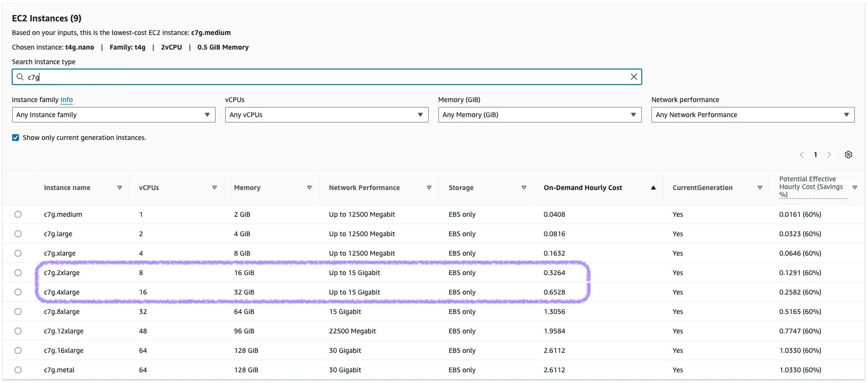Choose the c7g.metal radio button
Screen dimensions: 868x383
coord(18,370)
